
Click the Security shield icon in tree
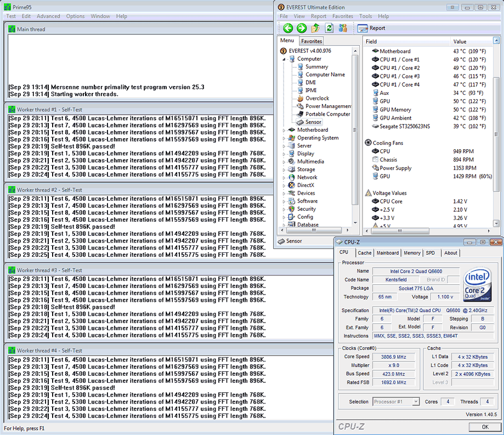point(292,209)
